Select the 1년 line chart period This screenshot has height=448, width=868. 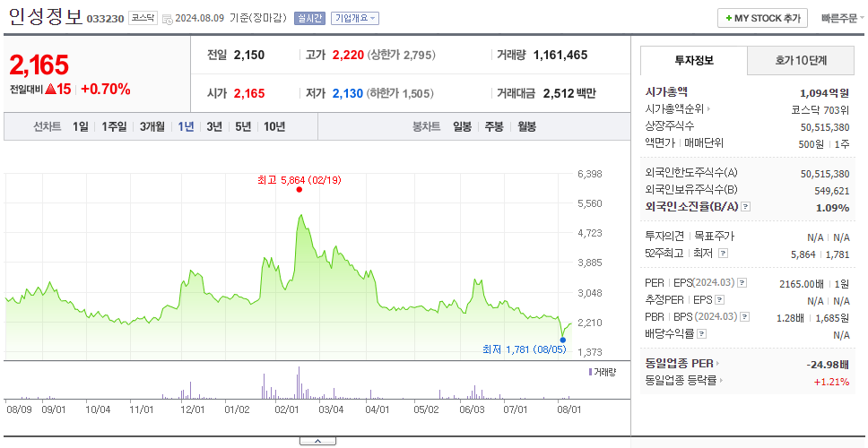tap(186, 126)
